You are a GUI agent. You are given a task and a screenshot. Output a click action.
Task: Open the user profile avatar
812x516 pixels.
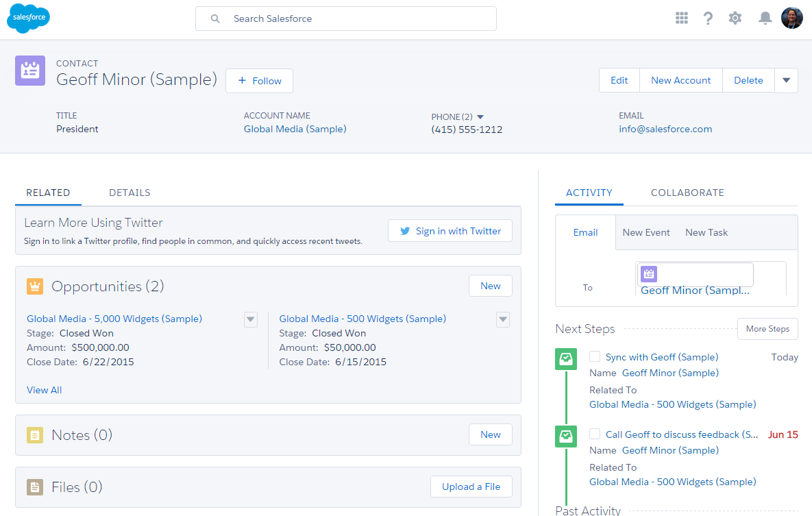(x=791, y=18)
